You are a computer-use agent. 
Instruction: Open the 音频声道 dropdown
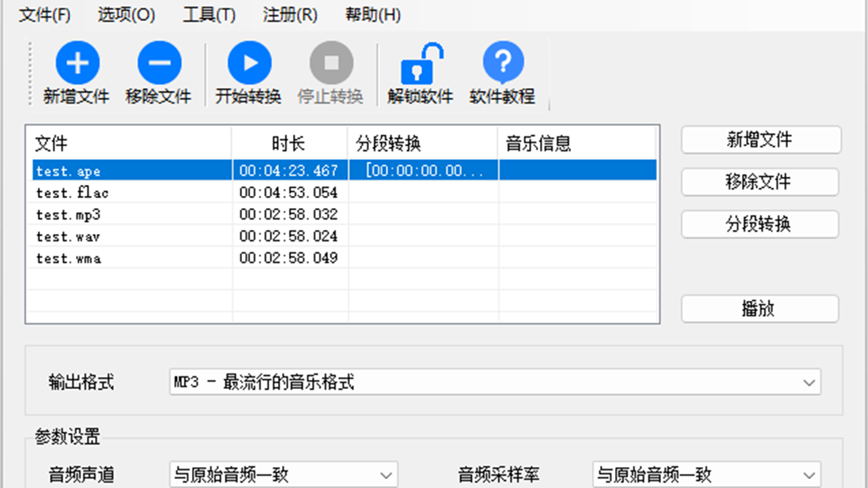click(x=283, y=475)
